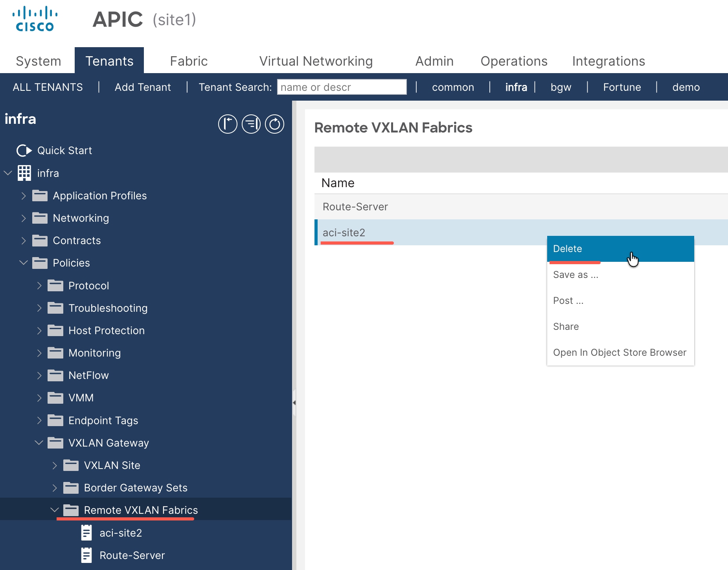This screenshot has width=728, height=570.
Task: Select Quick Start in the tree
Action: 64,151
